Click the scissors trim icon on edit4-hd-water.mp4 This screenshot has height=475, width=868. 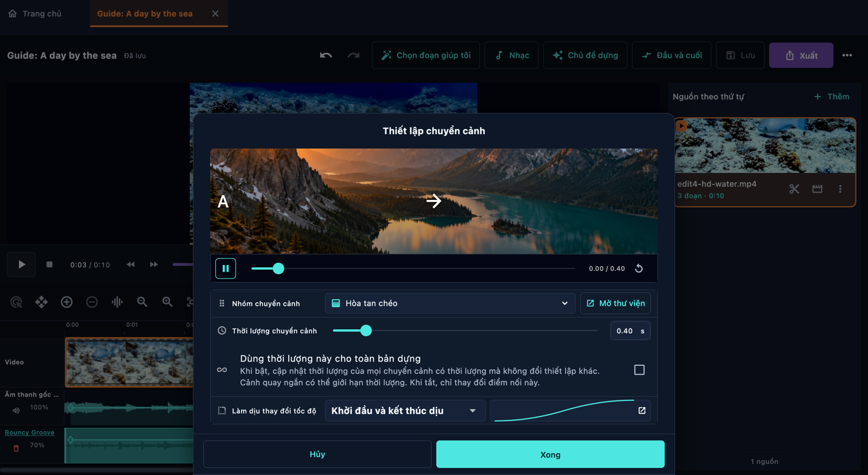(x=794, y=189)
